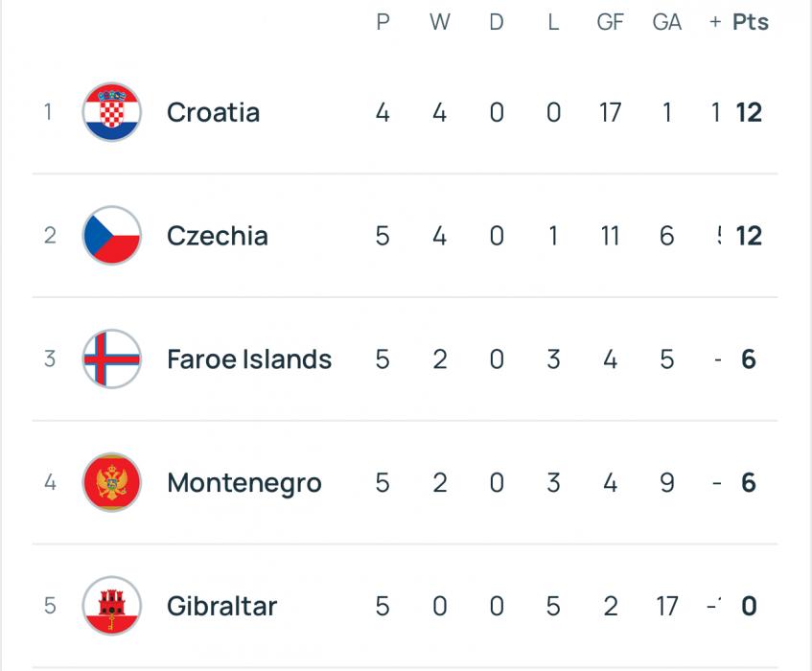Image resolution: width=812 pixels, height=671 pixels.
Task: Click Croatia's 12 points value
Action: coord(749,112)
